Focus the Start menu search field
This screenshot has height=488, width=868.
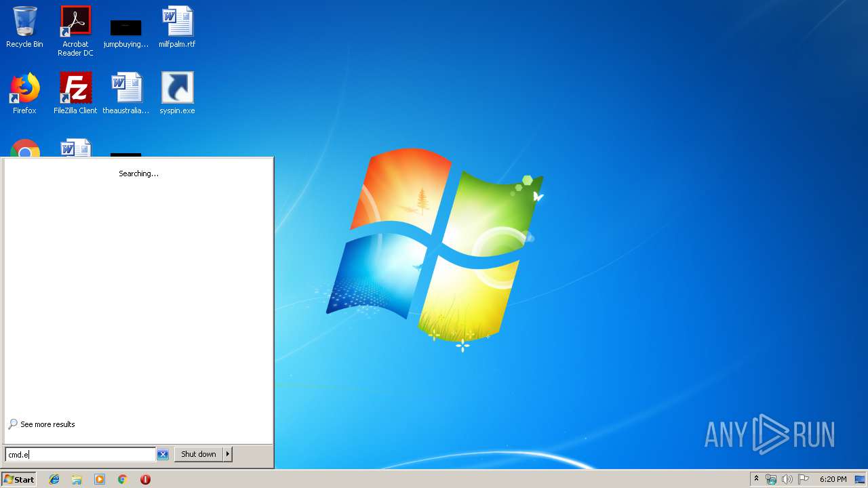(81, 455)
